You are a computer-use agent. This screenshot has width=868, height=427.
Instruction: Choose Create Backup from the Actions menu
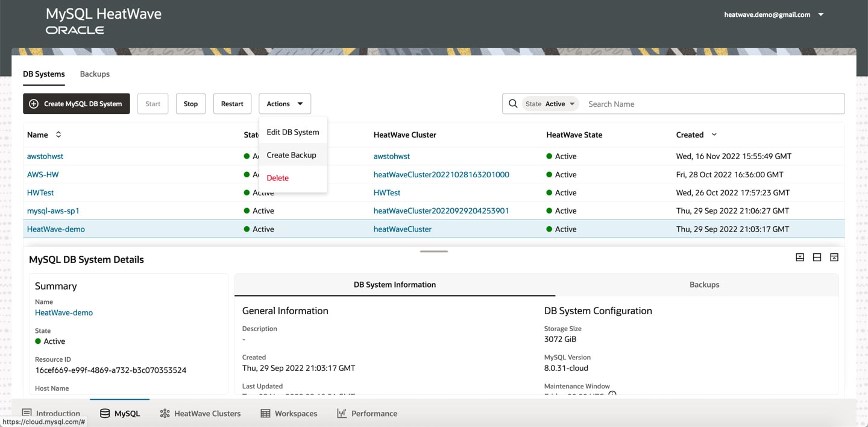(x=292, y=155)
